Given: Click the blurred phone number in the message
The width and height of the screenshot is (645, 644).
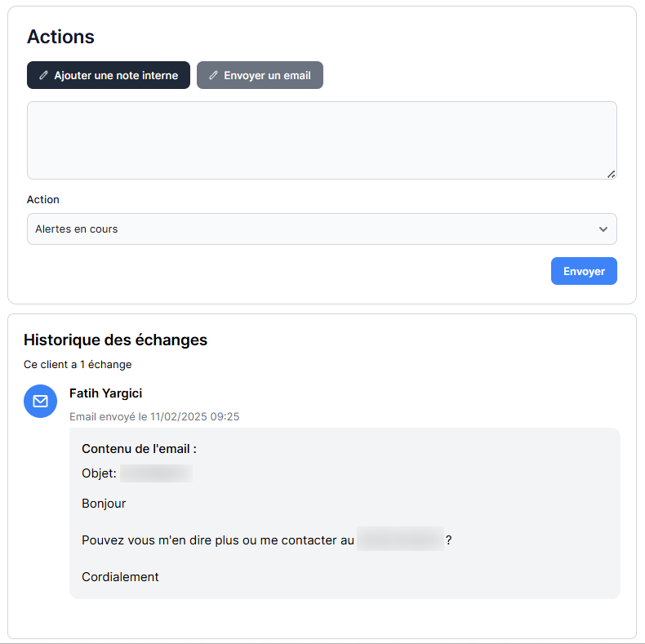Looking at the screenshot, I should pyautogui.click(x=400, y=540).
